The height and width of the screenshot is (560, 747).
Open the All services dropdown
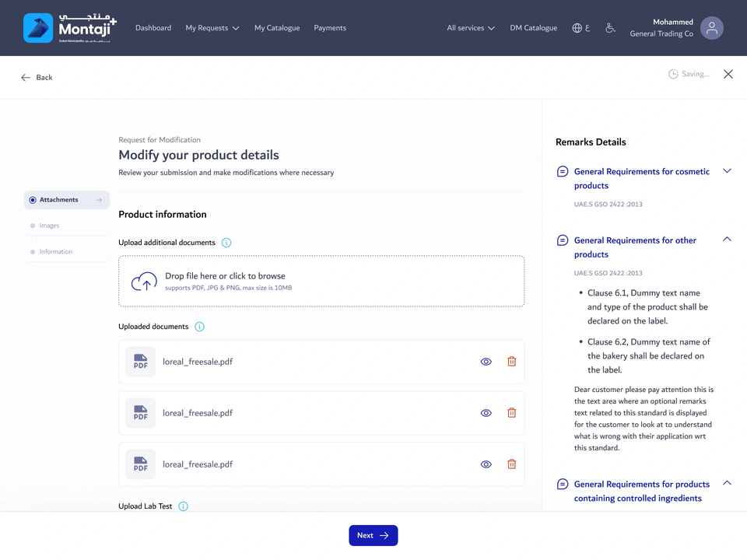pos(471,28)
